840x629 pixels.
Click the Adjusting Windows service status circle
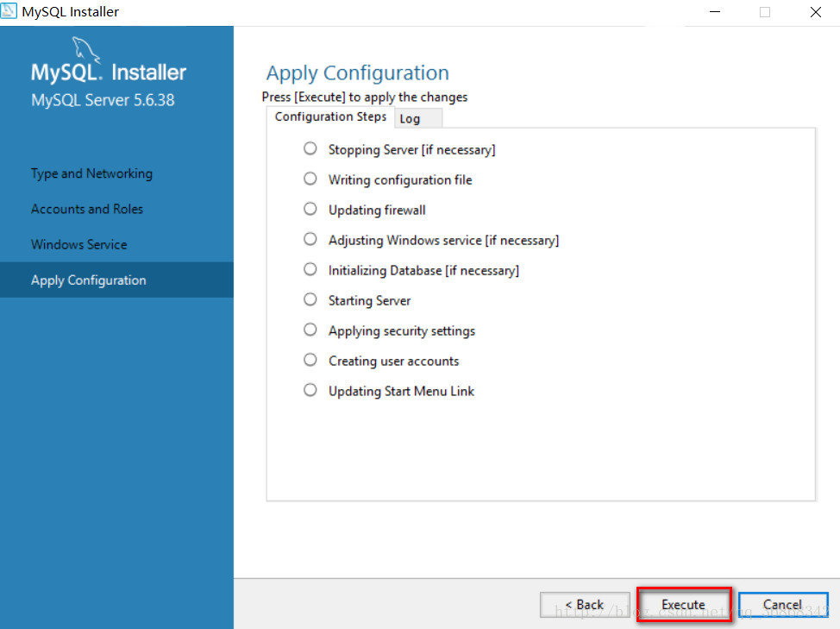[x=310, y=239]
